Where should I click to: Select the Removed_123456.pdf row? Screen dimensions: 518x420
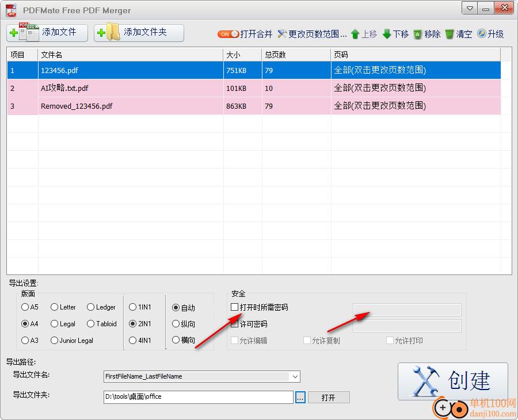(x=254, y=106)
